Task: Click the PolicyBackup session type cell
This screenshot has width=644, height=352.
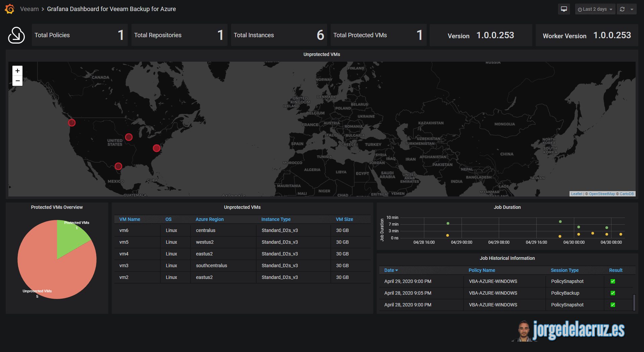Action: (x=575, y=293)
